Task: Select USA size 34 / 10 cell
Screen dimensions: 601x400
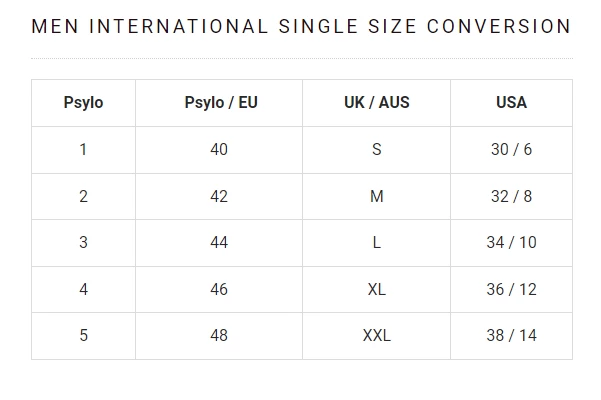Action: tap(511, 243)
